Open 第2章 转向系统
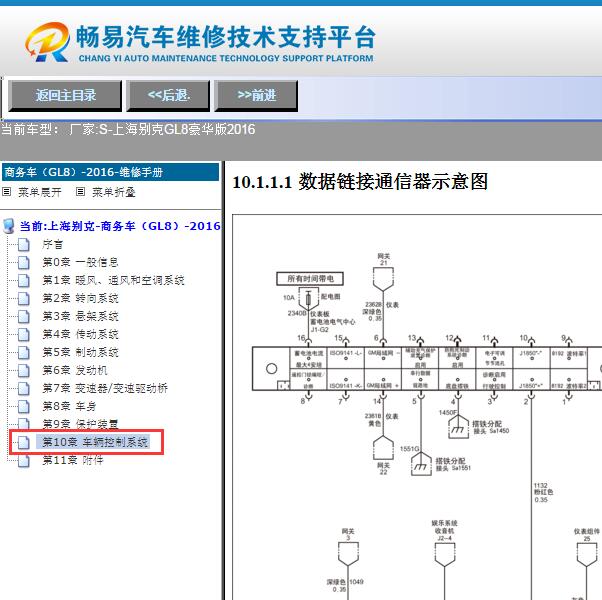 click(80, 299)
